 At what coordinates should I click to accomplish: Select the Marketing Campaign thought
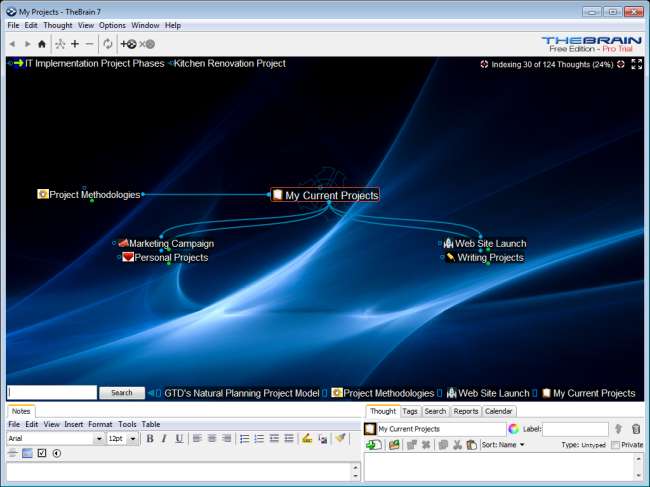coord(171,243)
